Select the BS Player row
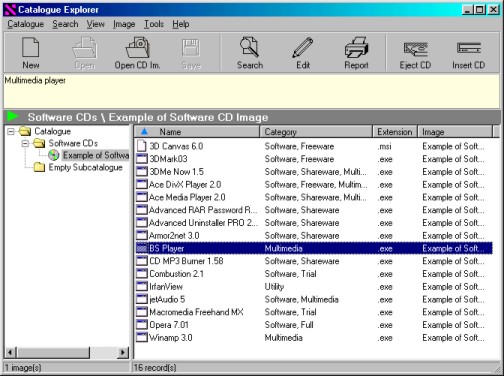The height and width of the screenshot is (376, 504). [314, 248]
